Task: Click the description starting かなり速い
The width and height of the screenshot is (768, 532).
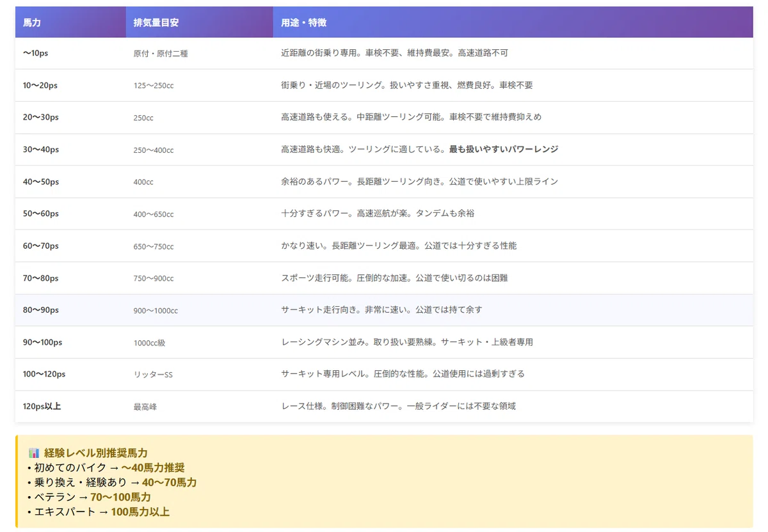Action: pyautogui.click(x=399, y=246)
